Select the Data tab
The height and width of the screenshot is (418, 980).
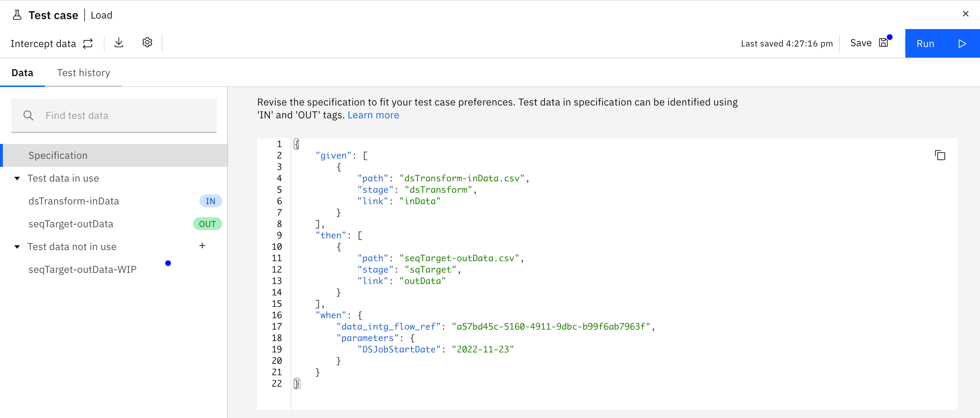click(23, 73)
